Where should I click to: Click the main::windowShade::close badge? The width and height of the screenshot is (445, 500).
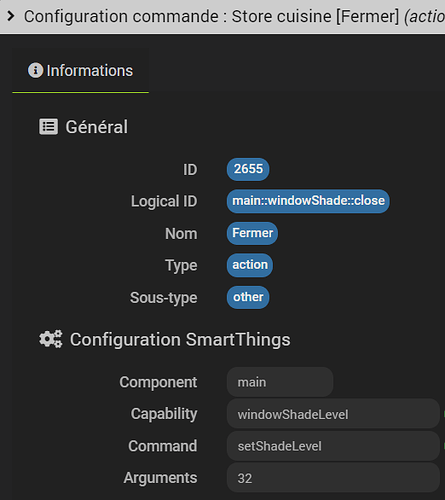point(308,201)
